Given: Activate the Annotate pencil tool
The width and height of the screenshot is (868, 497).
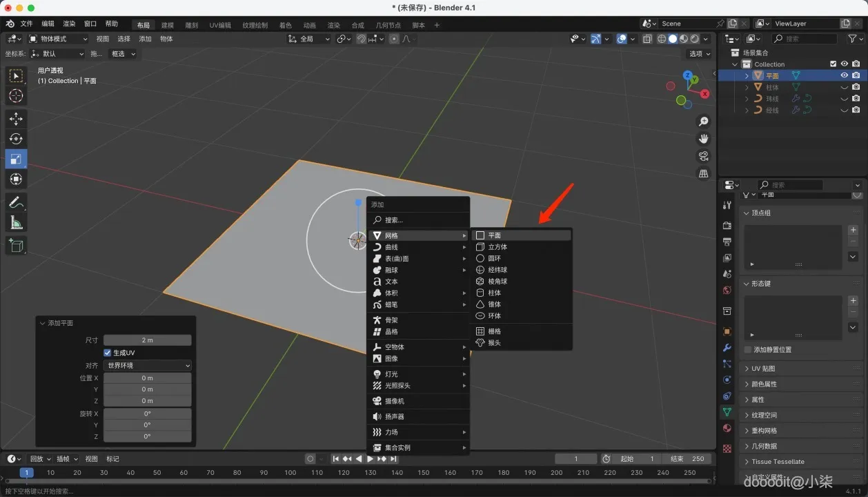Looking at the screenshot, I should point(16,203).
